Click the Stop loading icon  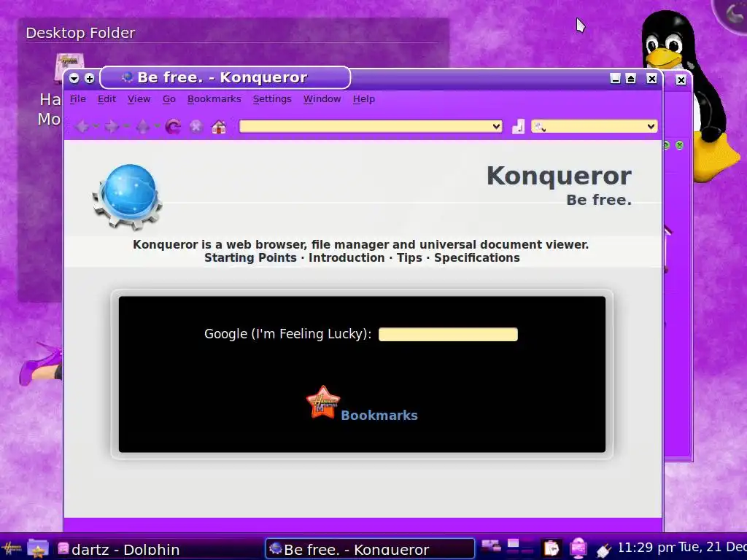pyautogui.click(x=196, y=127)
